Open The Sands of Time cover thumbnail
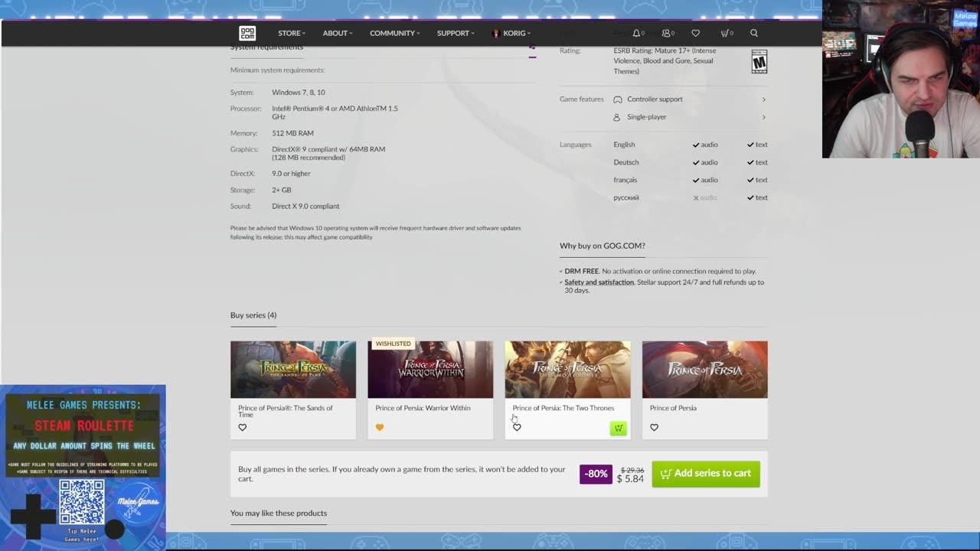This screenshot has height=551, width=980. (x=293, y=370)
